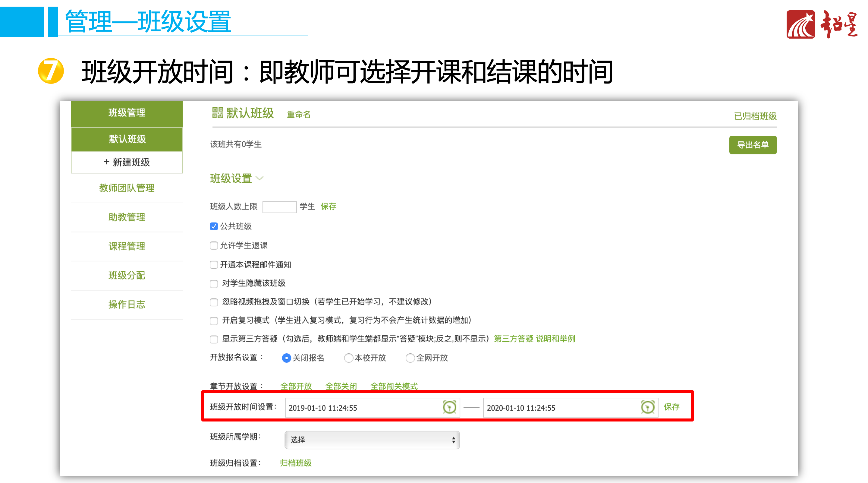Screen dimensions: 868x483
Task: Select the 全网开放 radio button
Action: [x=410, y=358]
